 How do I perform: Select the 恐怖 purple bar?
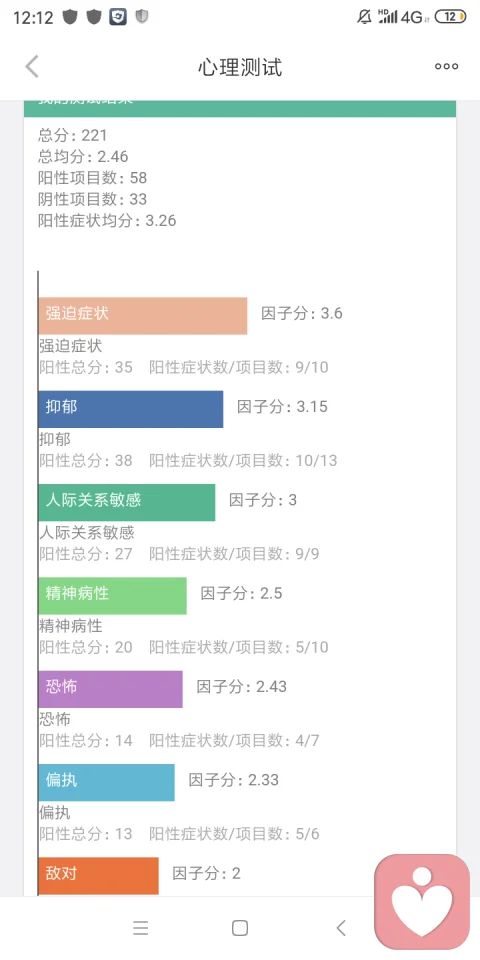(111, 689)
